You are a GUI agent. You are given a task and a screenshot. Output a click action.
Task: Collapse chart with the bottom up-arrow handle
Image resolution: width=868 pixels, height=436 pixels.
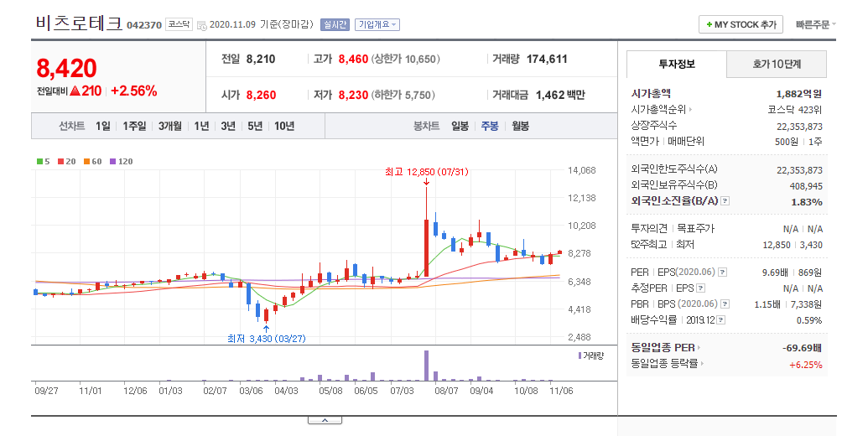point(325,421)
